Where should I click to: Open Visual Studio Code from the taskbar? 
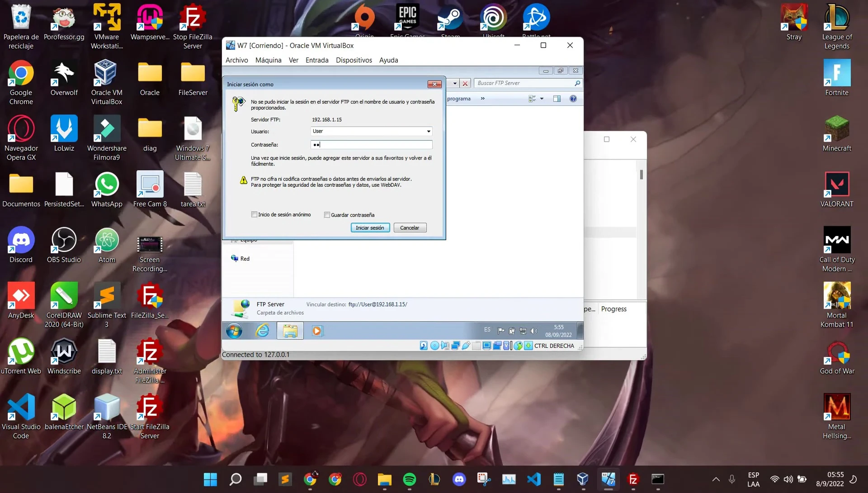[x=533, y=479]
